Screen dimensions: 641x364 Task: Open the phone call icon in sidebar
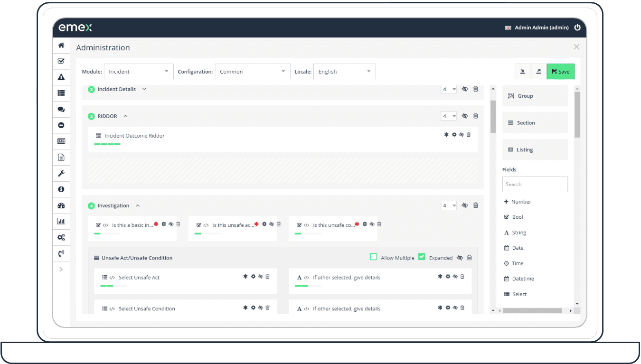click(61, 253)
